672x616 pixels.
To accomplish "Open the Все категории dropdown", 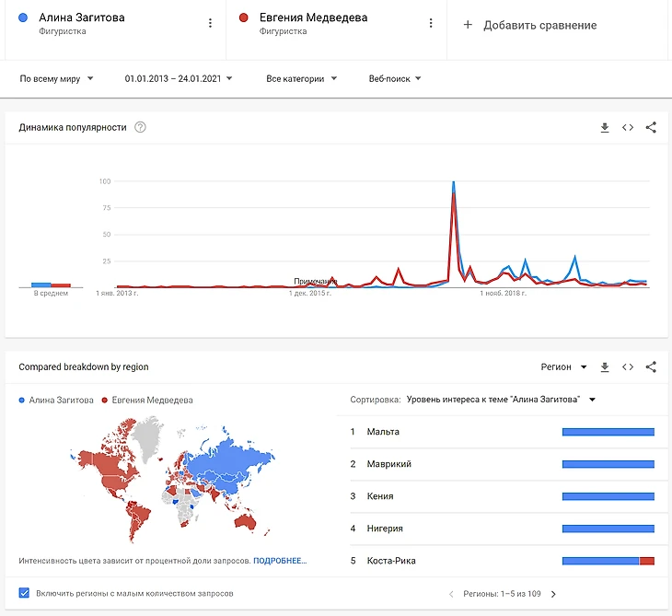I will click(x=302, y=79).
